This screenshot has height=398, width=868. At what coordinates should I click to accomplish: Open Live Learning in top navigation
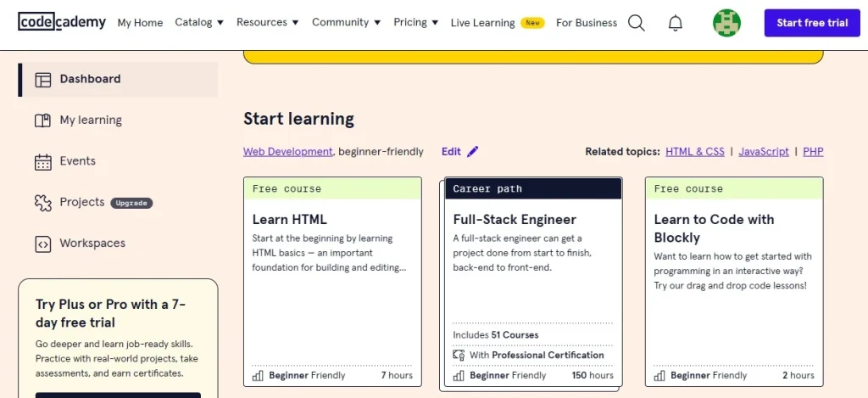coord(482,23)
